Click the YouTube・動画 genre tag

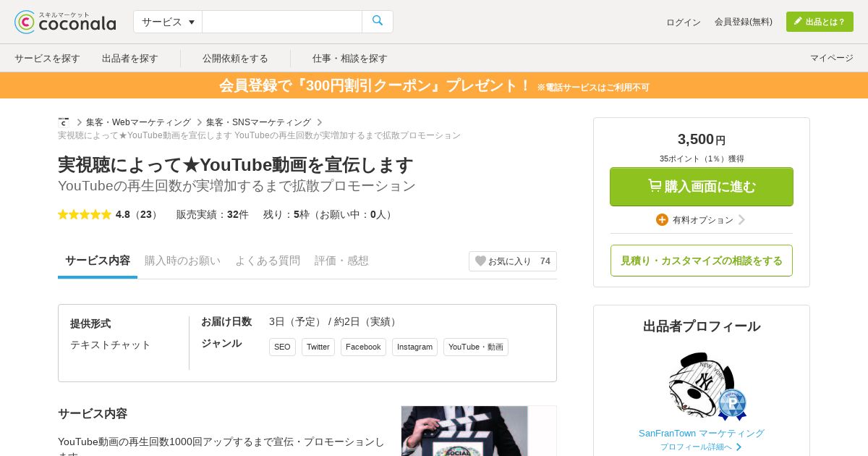coord(476,347)
